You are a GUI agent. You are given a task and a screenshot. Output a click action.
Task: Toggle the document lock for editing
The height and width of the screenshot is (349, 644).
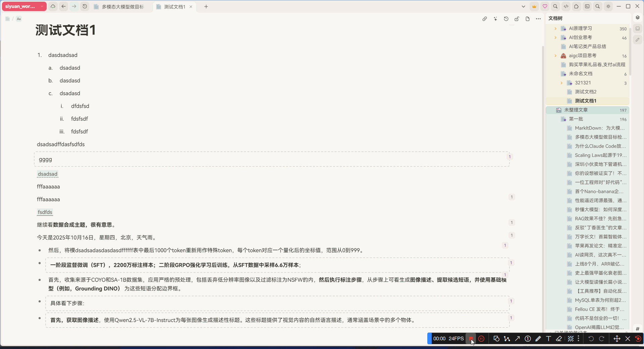click(517, 19)
